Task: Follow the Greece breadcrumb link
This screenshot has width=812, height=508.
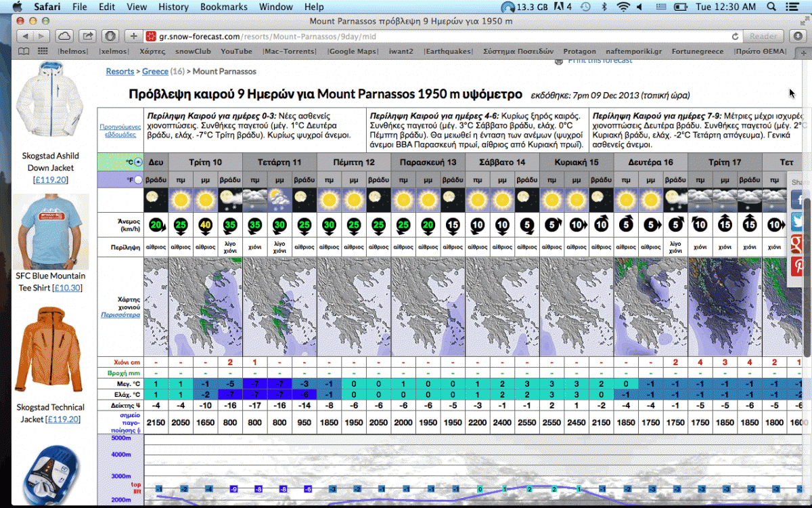Action: pos(155,71)
